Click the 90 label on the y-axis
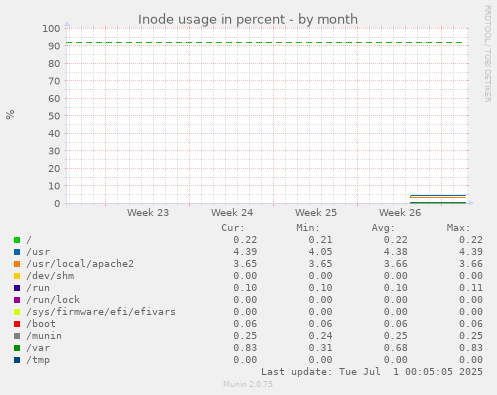 [x=54, y=46]
